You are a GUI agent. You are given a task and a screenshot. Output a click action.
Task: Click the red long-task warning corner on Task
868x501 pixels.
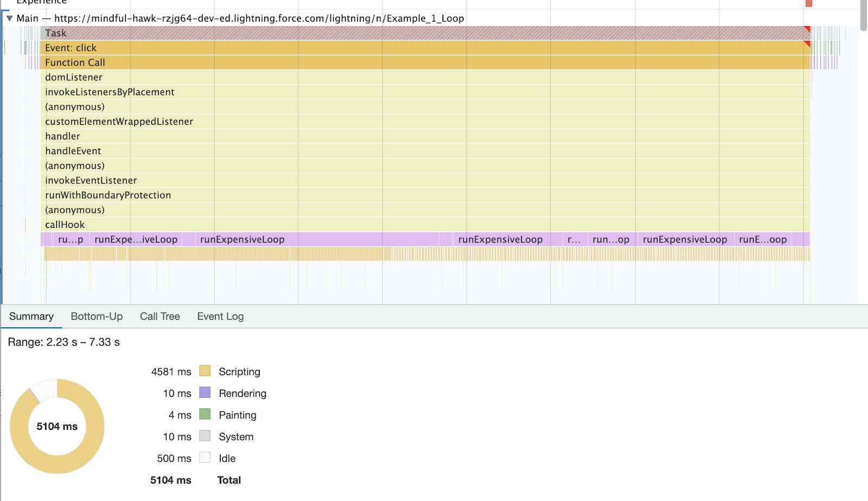pos(807,29)
